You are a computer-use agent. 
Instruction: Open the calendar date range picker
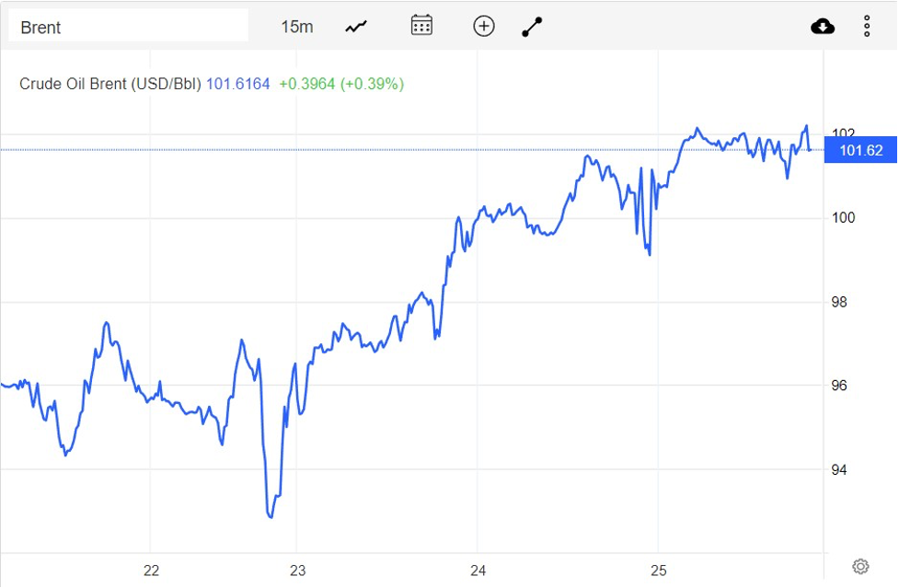(421, 26)
